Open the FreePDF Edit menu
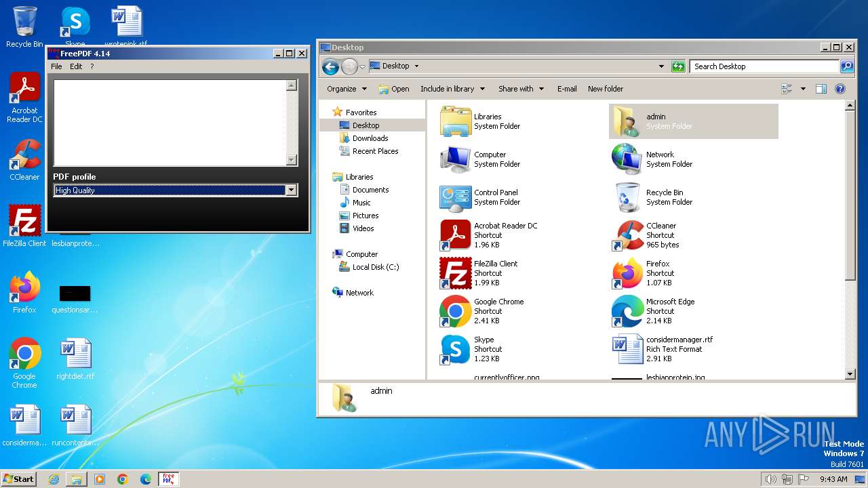The image size is (868, 488). pos(76,66)
